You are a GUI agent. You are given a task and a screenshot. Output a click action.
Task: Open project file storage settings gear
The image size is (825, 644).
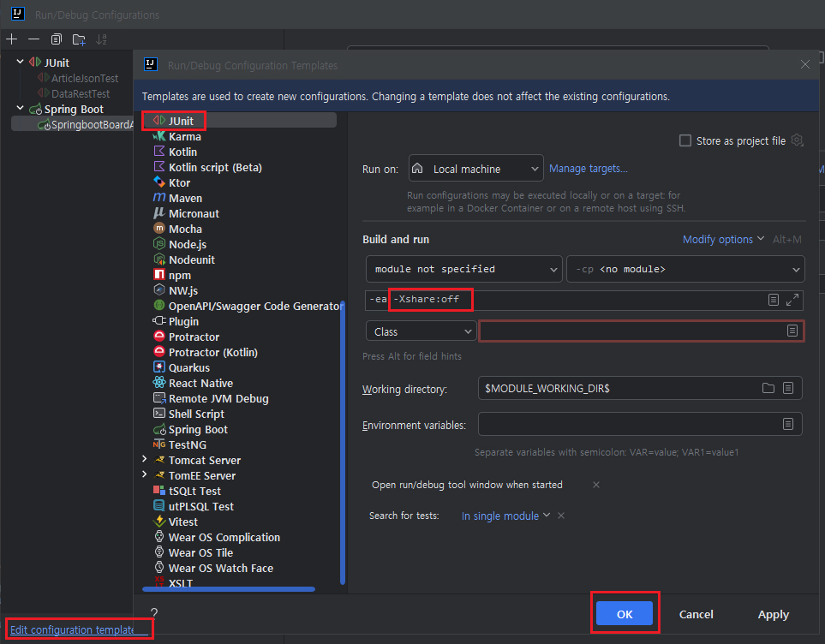798,140
